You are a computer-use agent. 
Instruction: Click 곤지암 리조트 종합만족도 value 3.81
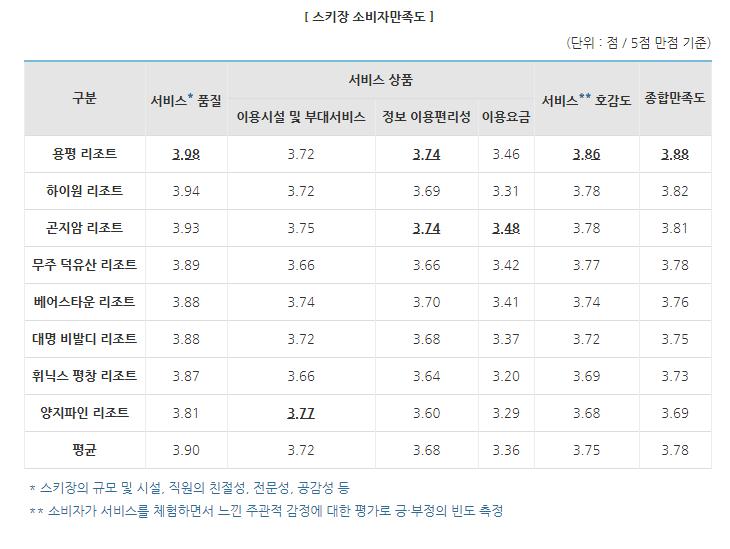click(x=675, y=229)
